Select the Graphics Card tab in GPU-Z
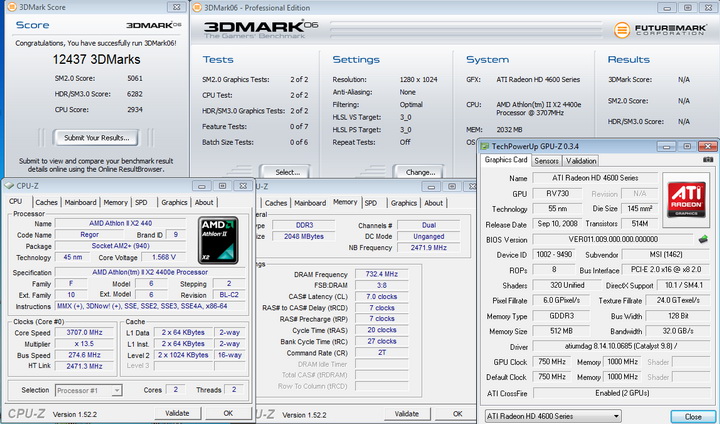The width and height of the screenshot is (720, 424). [506, 159]
